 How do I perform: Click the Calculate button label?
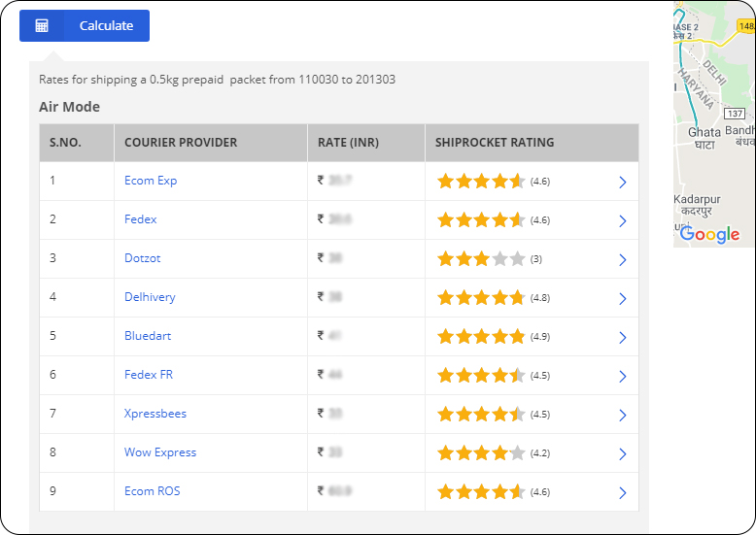(106, 25)
